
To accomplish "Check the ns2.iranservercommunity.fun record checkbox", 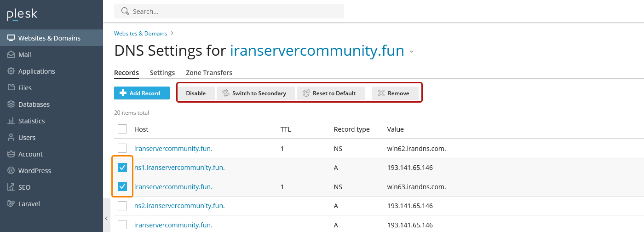I will (122, 206).
